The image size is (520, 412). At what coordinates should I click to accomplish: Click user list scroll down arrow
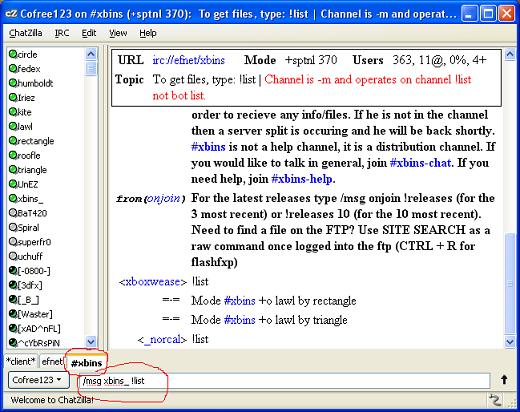(x=91, y=341)
